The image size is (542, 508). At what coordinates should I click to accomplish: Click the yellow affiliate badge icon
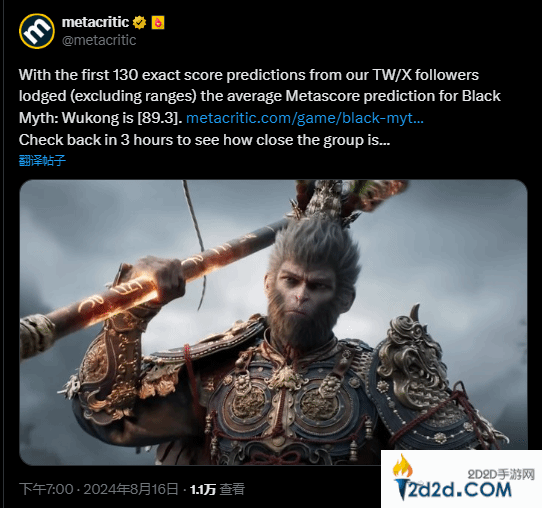158,23
